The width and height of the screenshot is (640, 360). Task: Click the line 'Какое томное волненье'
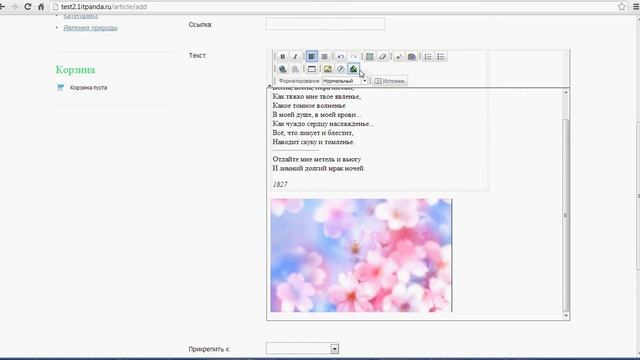pyautogui.click(x=309, y=106)
